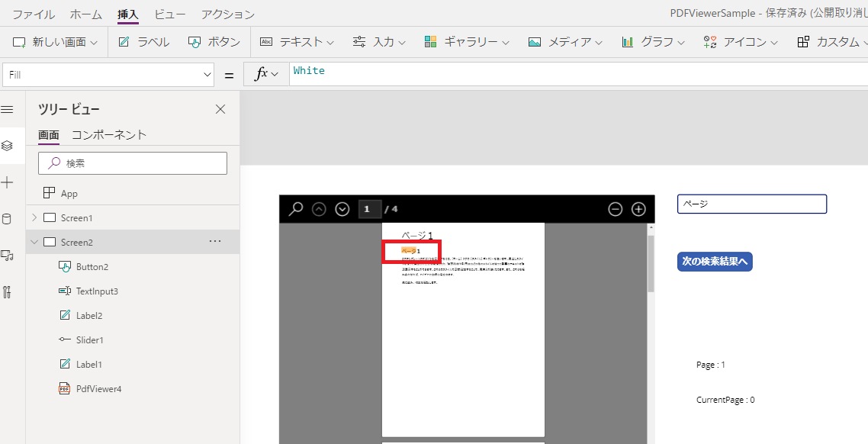Click the 検索 search box in tree view
Viewport: 868px width, 444px height.
pyautogui.click(x=133, y=162)
